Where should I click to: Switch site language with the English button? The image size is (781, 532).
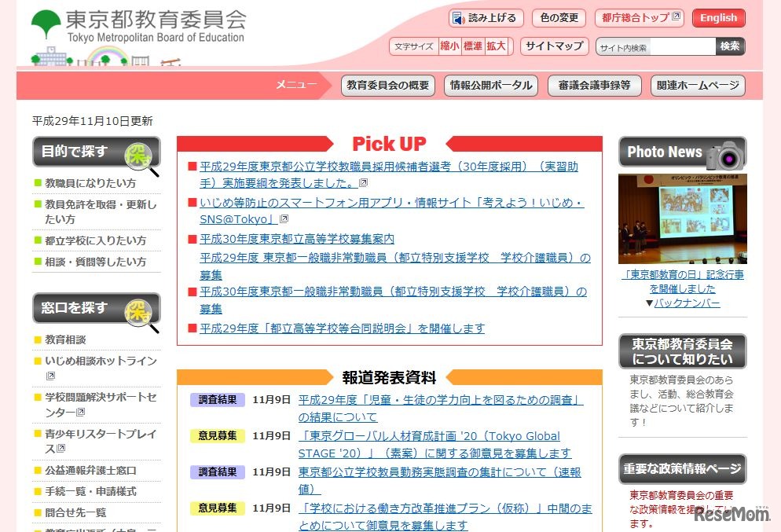click(x=718, y=17)
